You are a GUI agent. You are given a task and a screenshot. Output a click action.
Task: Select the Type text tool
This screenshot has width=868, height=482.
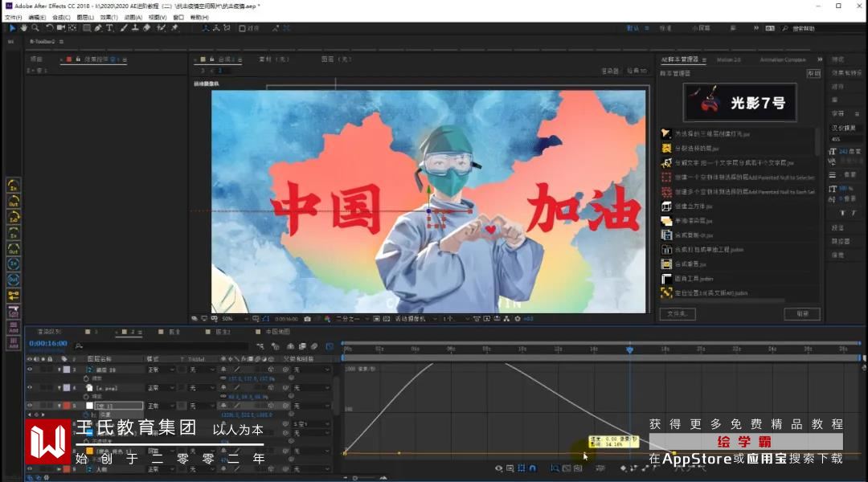click(109, 27)
